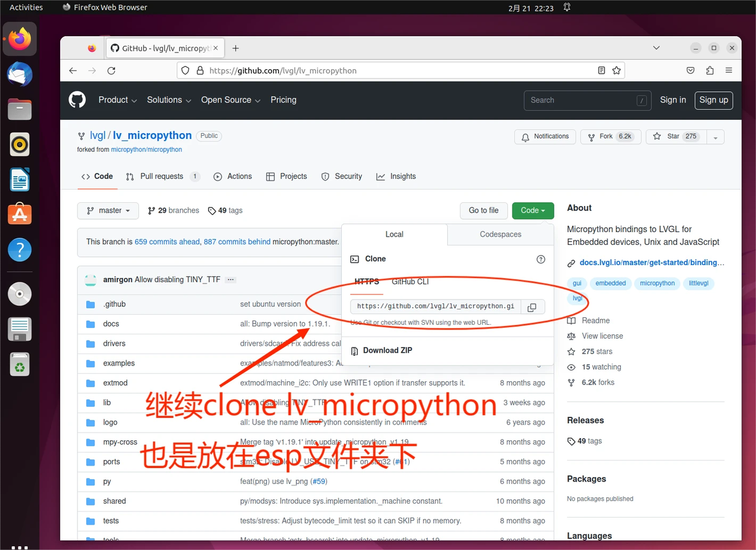Open Help from the dock
Image resolution: width=756 pixels, height=550 pixels.
20,250
